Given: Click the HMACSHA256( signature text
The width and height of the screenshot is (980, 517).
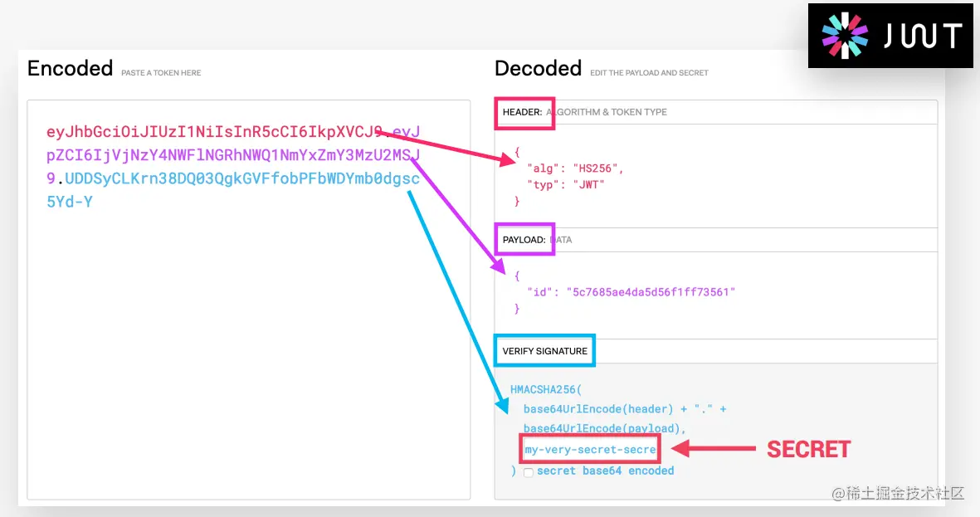Looking at the screenshot, I should click(x=547, y=389).
